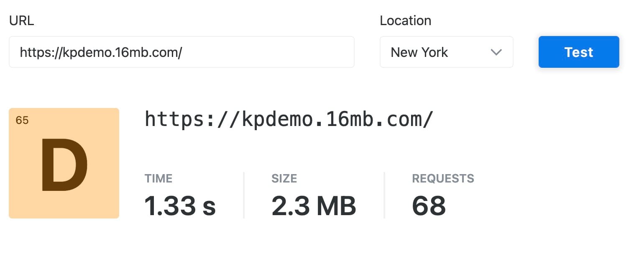Select the 65 score number in the badge
The image size is (644, 257).
[x=22, y=121]
